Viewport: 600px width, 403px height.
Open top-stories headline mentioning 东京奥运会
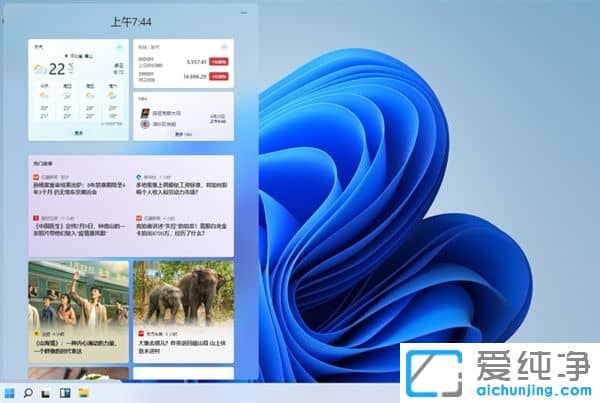pyautogui.click(x=79, y=188)
